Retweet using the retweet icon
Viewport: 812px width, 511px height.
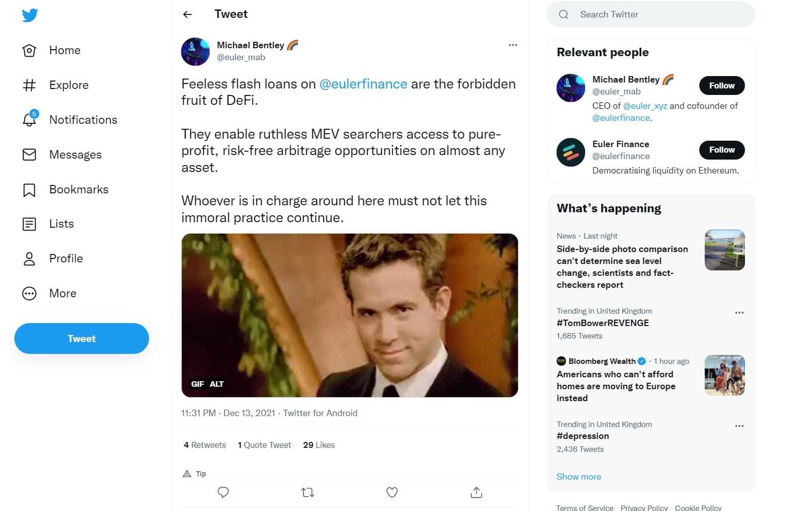307,492
